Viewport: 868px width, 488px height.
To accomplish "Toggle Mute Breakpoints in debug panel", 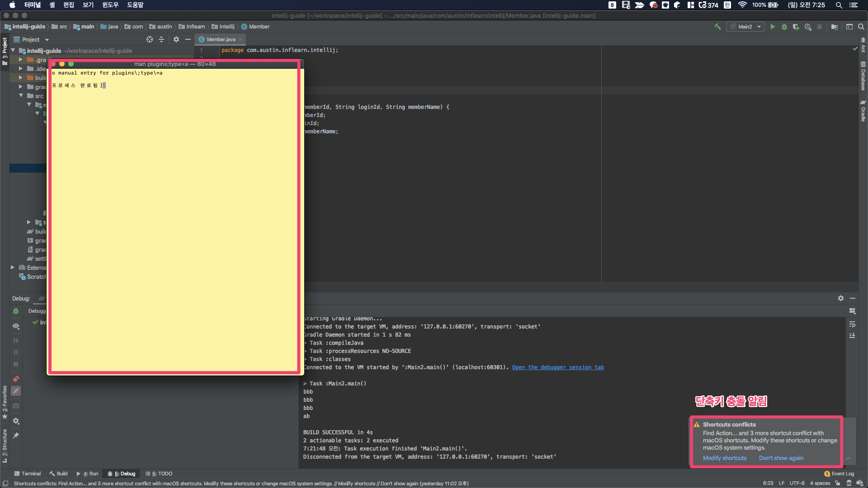I will 16,391.
